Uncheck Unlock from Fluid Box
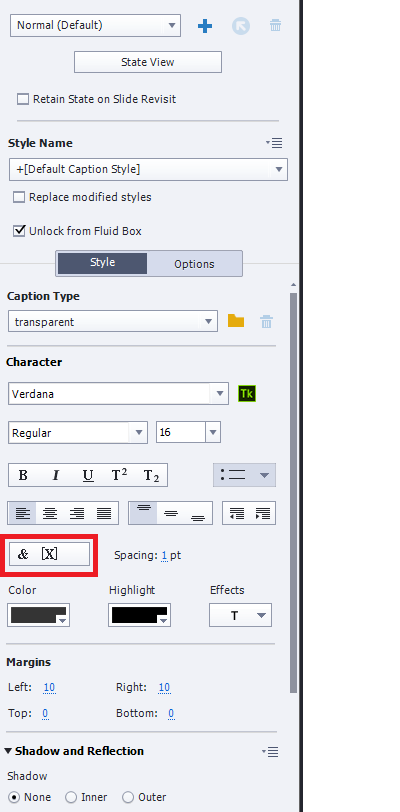 pyautogui.click(x=19, y=231)
